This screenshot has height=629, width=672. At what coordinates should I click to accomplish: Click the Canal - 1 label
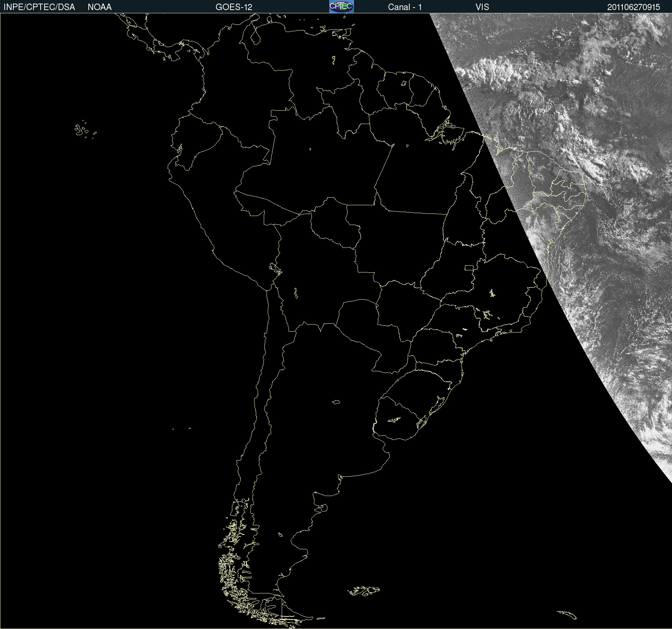tap(405, 7)
